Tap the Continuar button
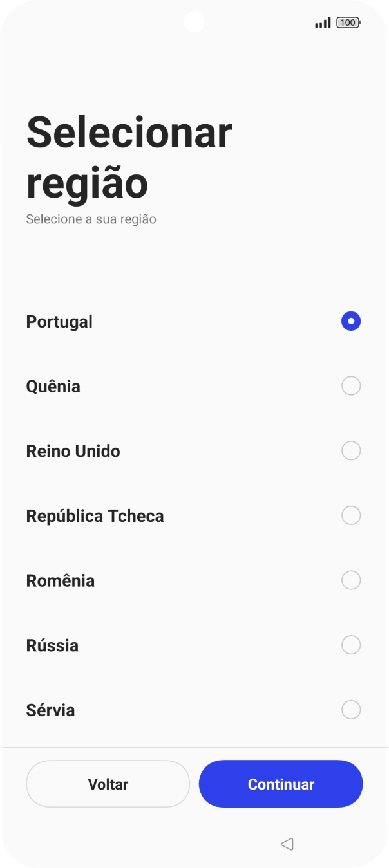This screenshot has height=868, width=389. pos(281,784)
